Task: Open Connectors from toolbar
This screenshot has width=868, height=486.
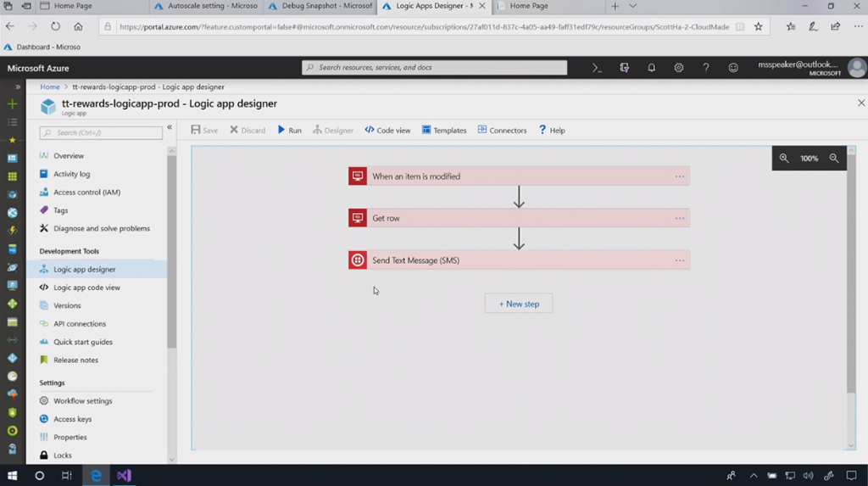Action: click(502, 131)
